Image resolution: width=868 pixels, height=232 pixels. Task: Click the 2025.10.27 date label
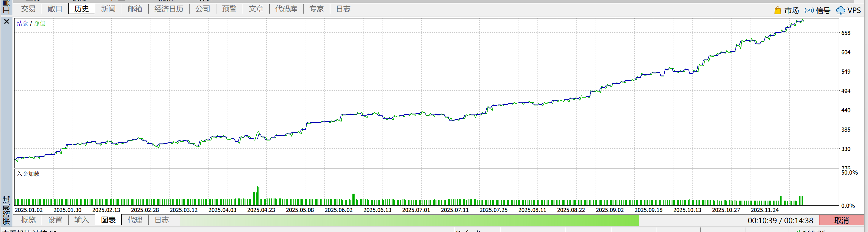[726, 210]
